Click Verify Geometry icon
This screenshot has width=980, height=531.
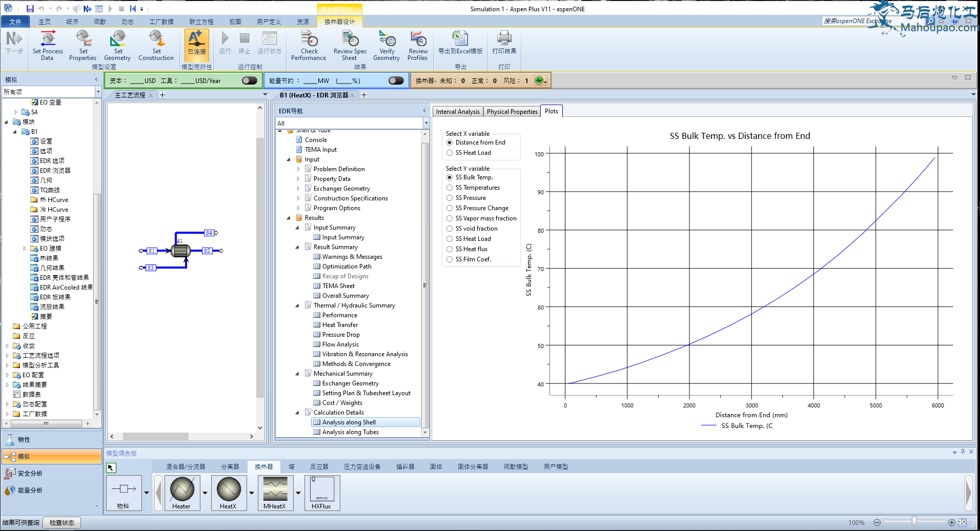(386, 45)
